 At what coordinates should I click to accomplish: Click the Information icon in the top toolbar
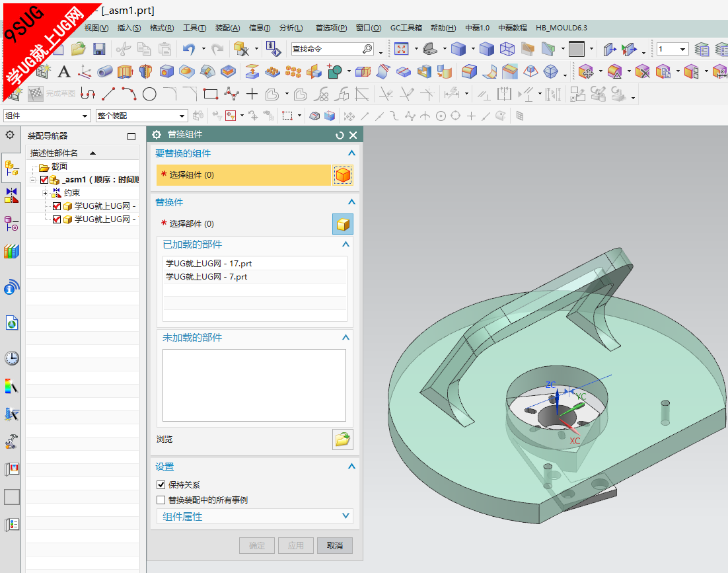[x=273, y=49]
